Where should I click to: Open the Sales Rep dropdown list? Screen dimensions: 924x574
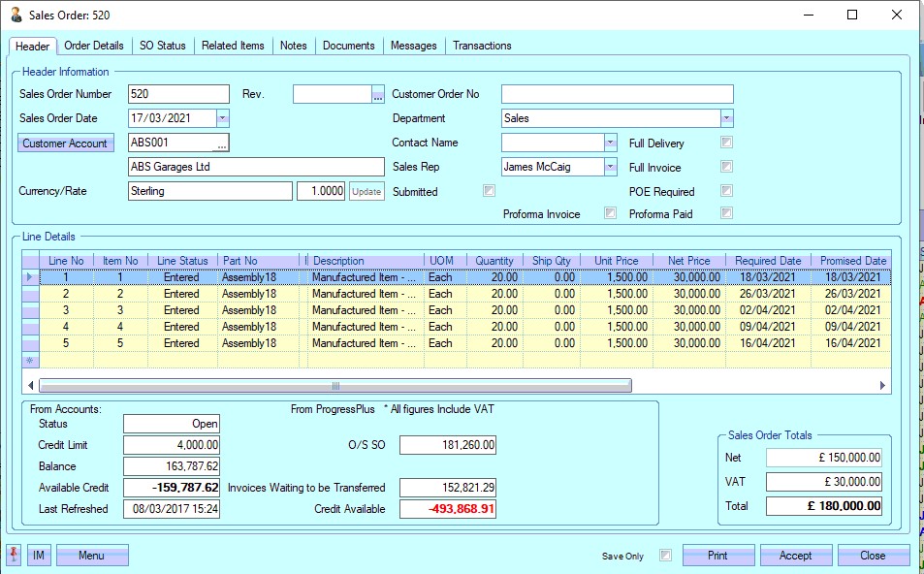(610, 167)
